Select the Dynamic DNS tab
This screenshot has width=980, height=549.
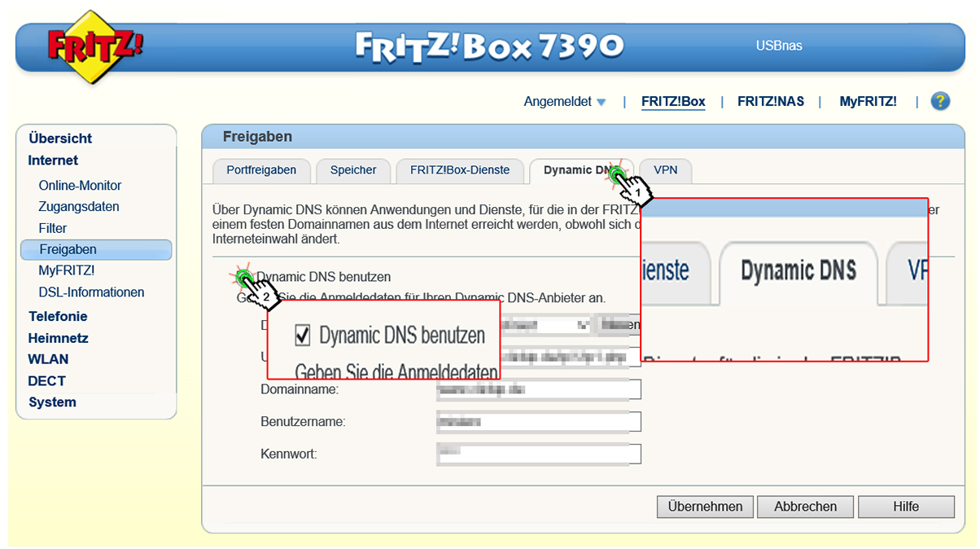click(581, 171)
